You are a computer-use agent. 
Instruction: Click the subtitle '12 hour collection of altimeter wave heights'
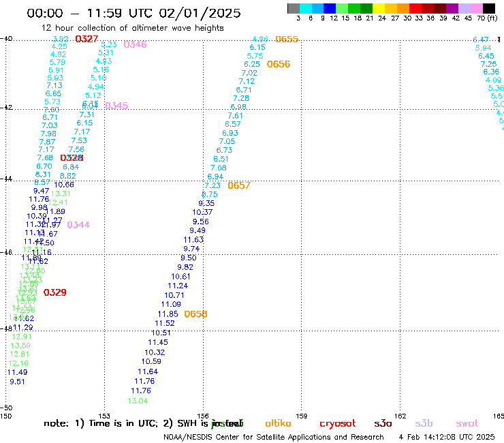click(132, 28)
